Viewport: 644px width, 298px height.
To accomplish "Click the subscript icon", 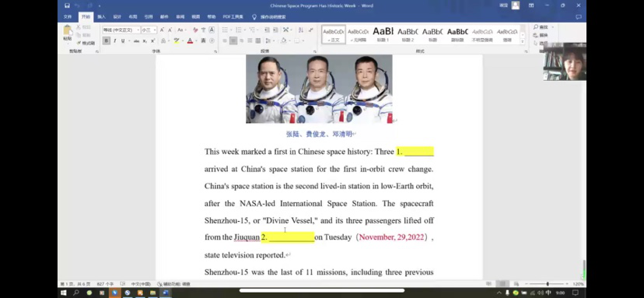I will click(x=145, y=41).
